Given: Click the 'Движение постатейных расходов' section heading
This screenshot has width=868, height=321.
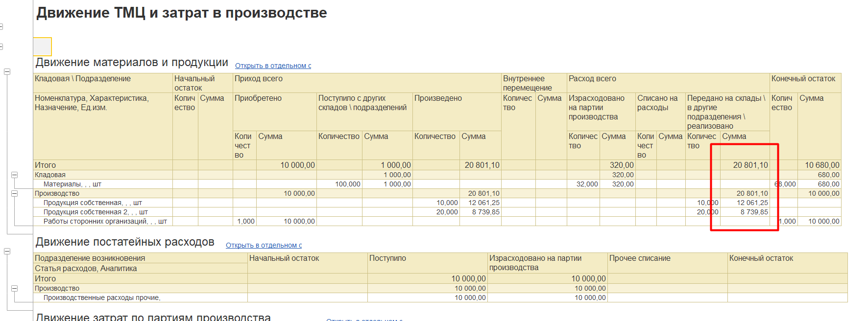Looking at the screenshot, I should [125, 242].
